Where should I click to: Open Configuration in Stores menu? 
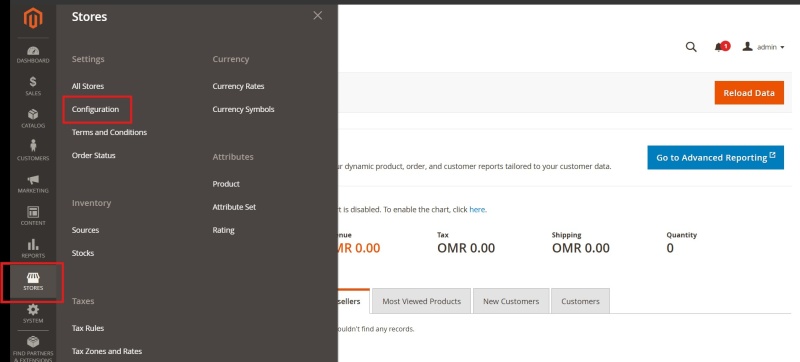click(x=95, y=109)
